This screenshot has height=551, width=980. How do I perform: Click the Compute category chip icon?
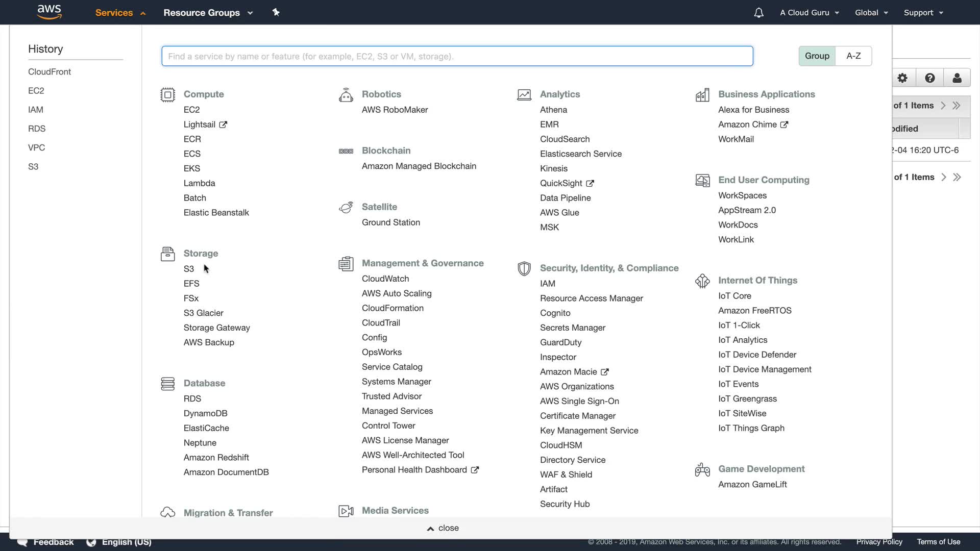tap(167, 95)
